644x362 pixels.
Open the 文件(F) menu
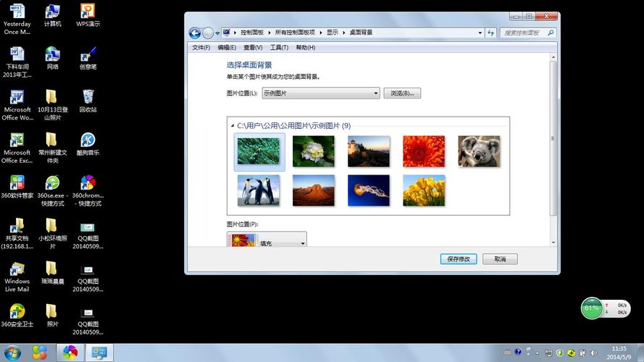[201, 48]
